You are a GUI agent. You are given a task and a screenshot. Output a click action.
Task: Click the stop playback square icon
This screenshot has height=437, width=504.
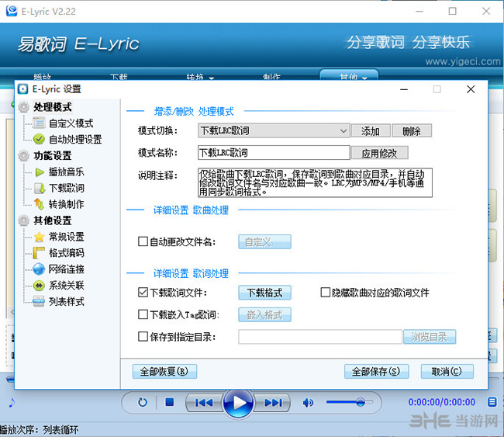[x=169, y=402]
